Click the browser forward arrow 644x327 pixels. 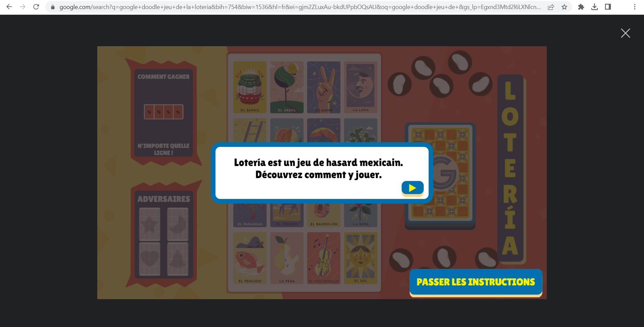[x=22, y=7]
